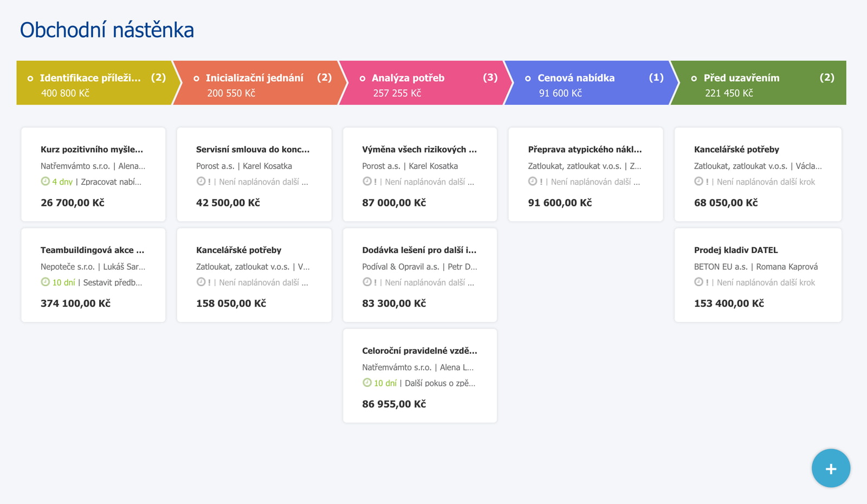Screen dimensions: 867x504
Task: Click clock icon on Dodávka lešení card
Action: pos(367,282)
